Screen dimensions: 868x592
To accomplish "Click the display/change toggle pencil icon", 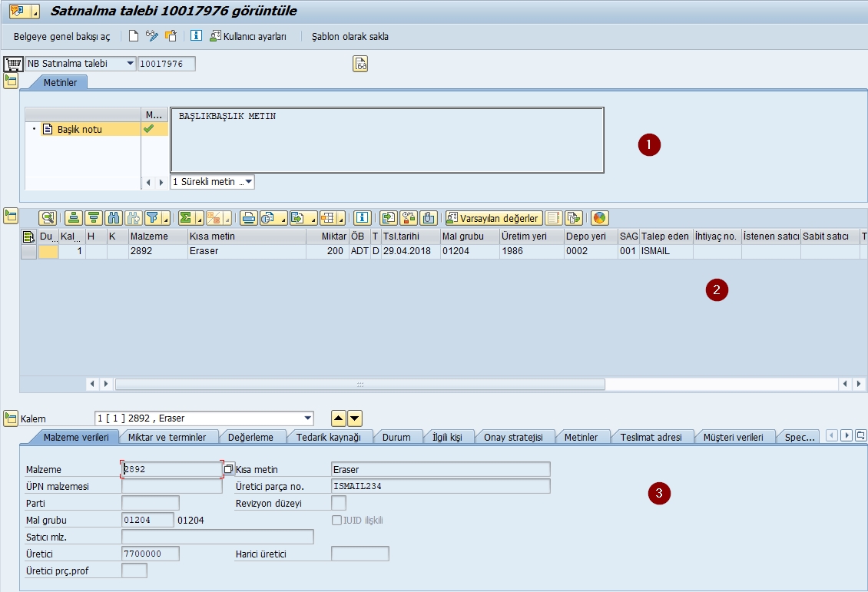I will click(x=152, y=36).
